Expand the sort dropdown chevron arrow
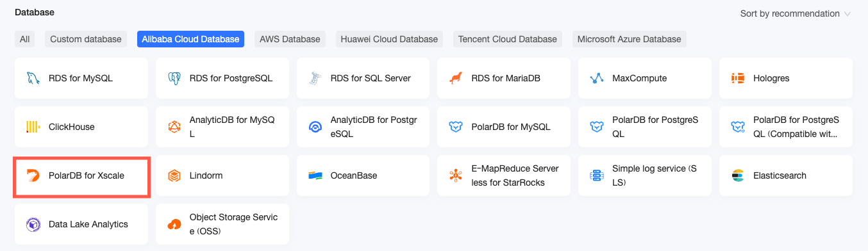The width and height of the screenshot is (868, 251). [847, 13]
